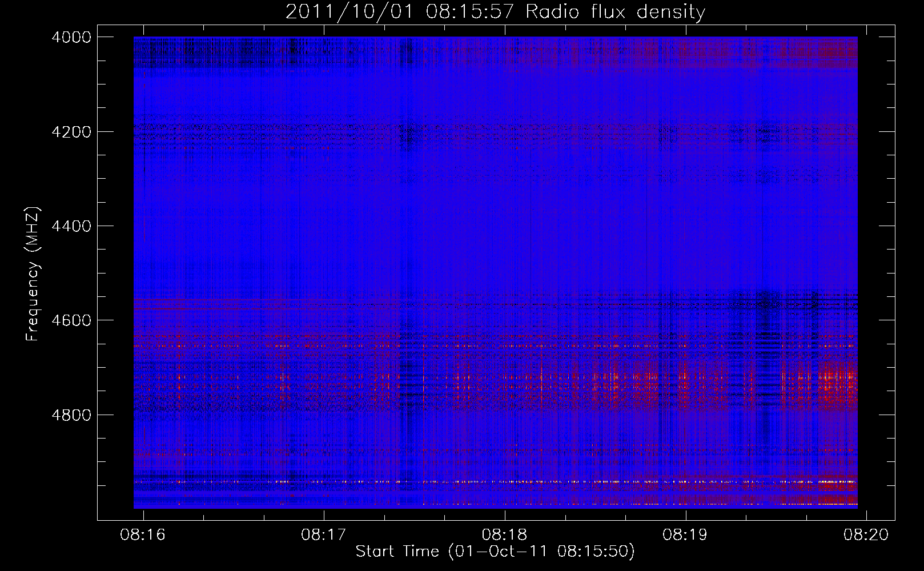Select the 4400 frequency axis label
The height and width of the screenshot is (571, 924).
71,226
